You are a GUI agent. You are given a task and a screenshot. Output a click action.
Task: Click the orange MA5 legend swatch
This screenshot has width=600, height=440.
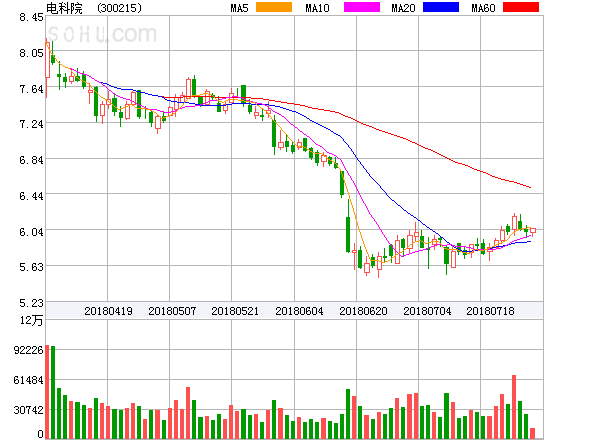(x=274, y=7)
